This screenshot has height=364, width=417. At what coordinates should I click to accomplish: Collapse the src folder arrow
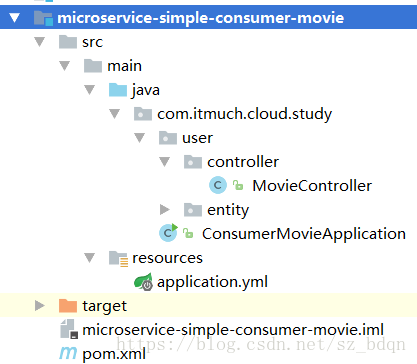click(x=40, y=42)
